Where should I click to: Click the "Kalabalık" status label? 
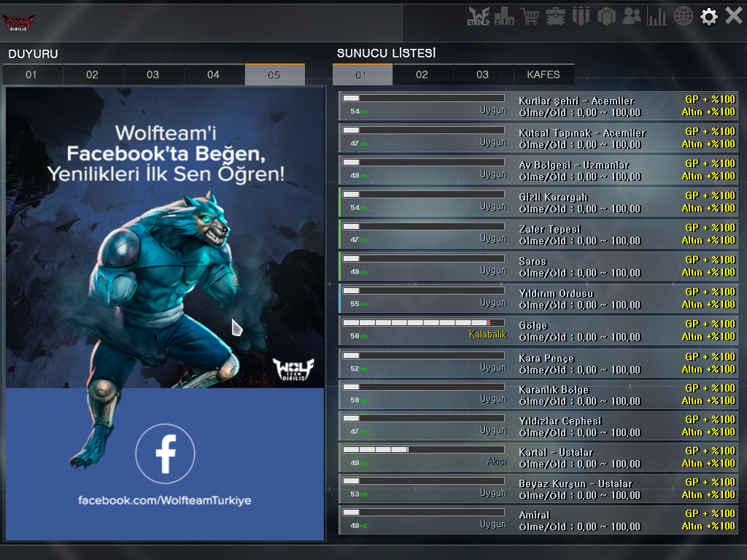(488, 334)
